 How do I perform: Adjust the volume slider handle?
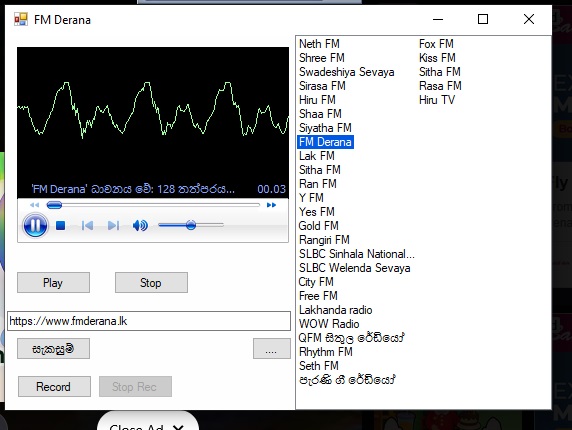(190, 225)
